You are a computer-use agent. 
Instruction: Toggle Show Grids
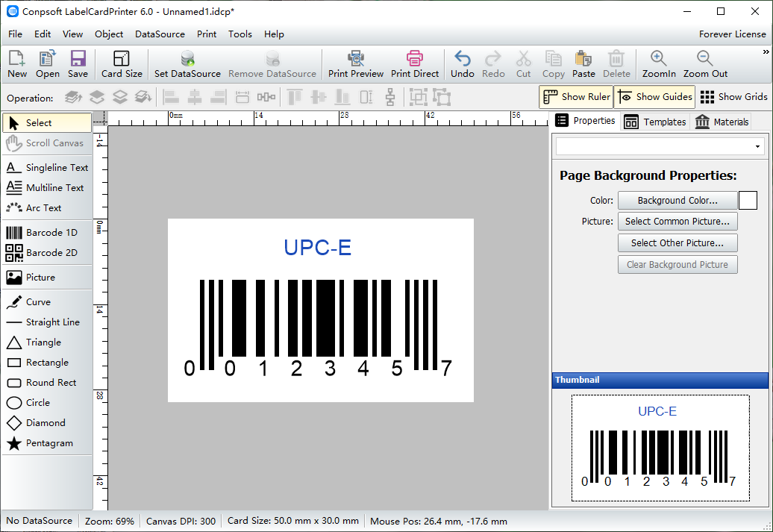tap(733, 97)
